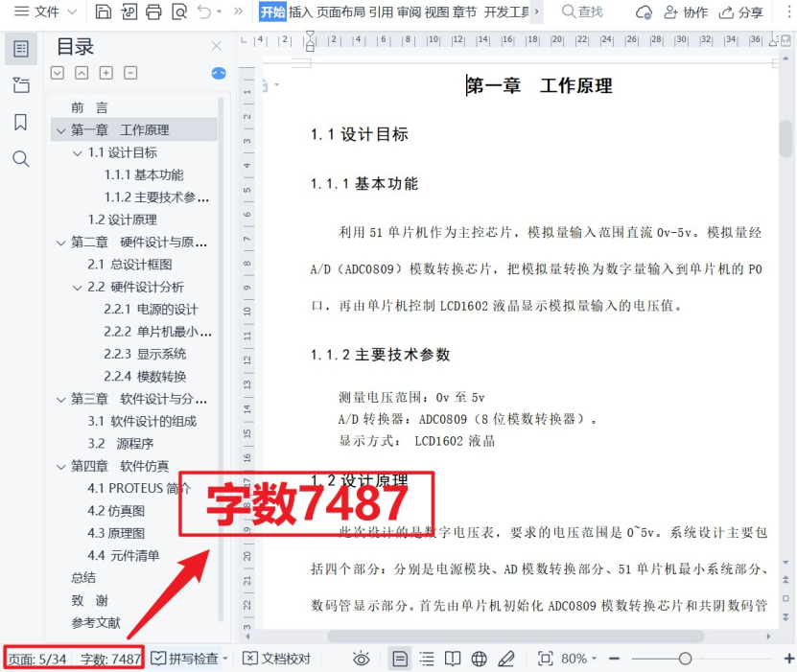Expand more quick access tools chevron
This screenshot has height=672, width=797.
(238, 12)
